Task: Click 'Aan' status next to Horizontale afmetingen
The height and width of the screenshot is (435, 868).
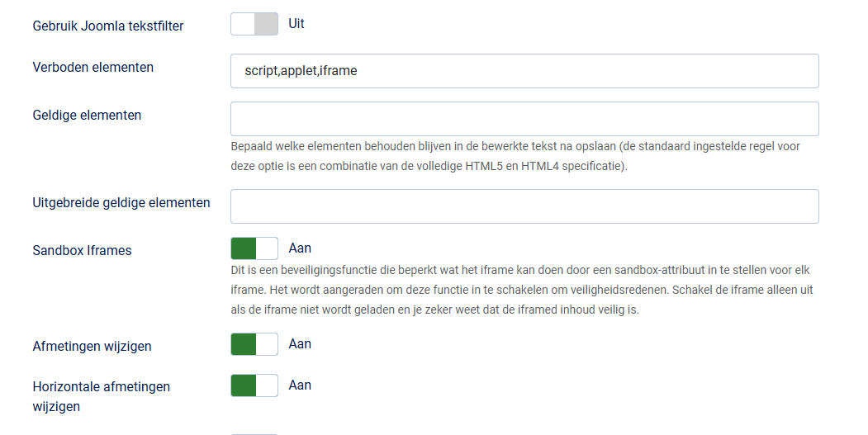Action: 300,385
